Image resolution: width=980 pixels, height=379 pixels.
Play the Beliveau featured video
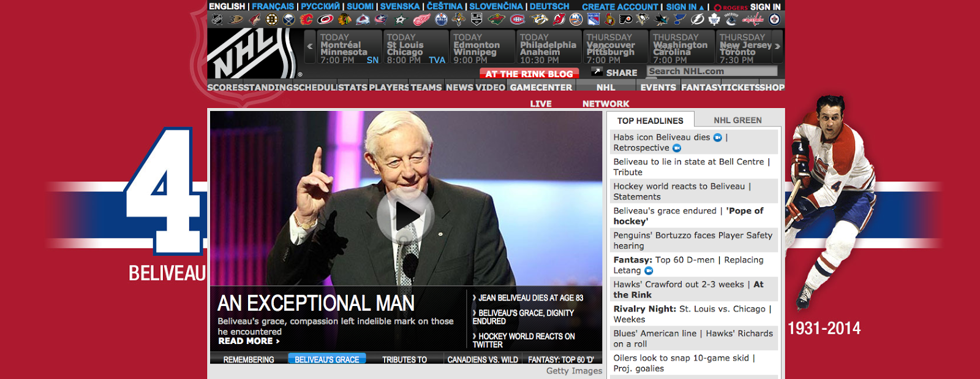point(405,215)
